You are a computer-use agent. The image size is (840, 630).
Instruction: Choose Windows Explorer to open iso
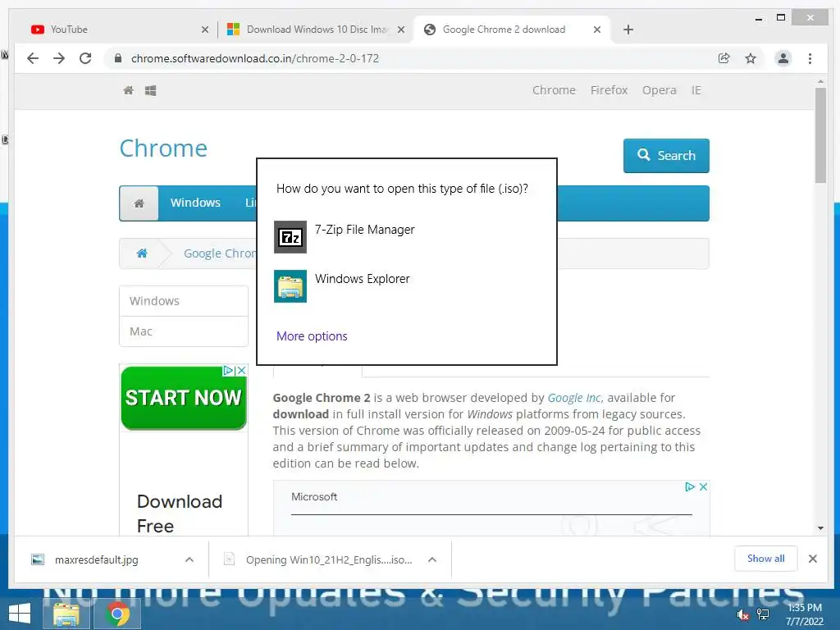click(407, 285)
